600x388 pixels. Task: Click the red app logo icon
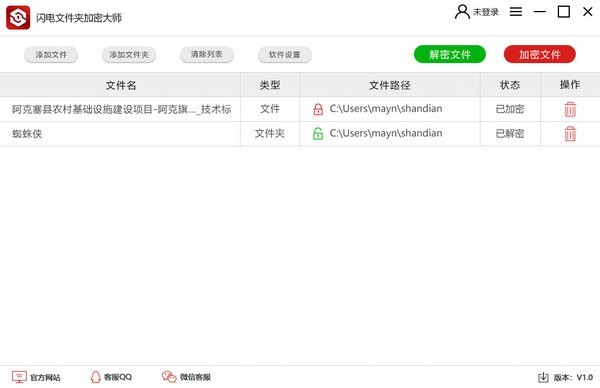click(x=18, y=18)
